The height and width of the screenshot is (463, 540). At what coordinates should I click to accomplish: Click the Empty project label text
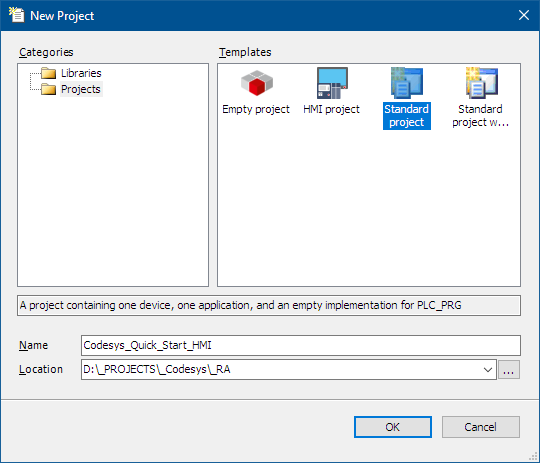(256, 109)
